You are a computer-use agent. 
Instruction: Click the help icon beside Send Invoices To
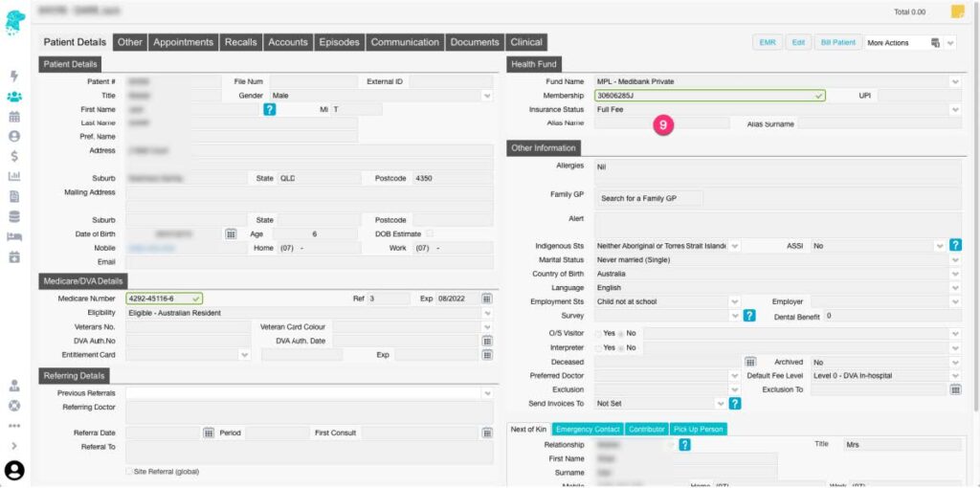coord(735,404)
